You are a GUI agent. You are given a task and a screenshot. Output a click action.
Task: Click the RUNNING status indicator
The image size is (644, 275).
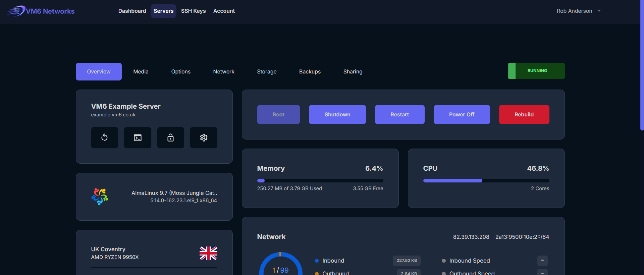(x=536, y=71)
